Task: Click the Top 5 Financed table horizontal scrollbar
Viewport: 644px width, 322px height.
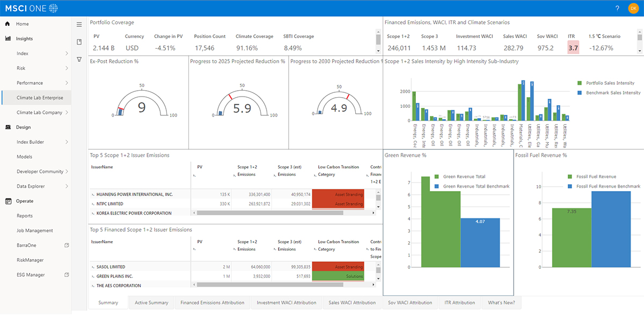Action: pyautogui.click(x=284, y=285)
